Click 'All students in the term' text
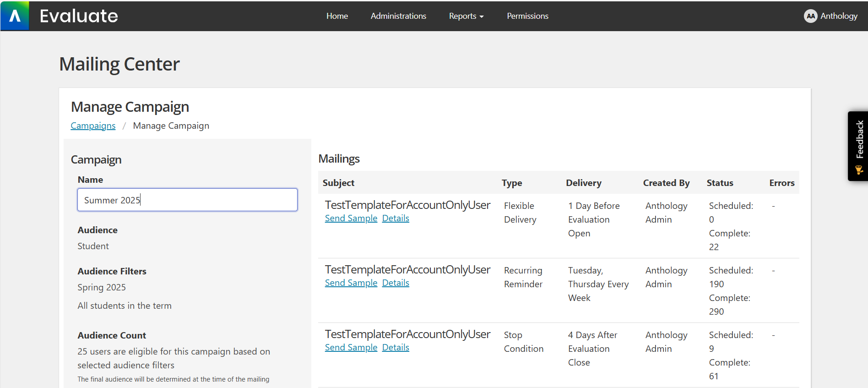 tap(125, 306)
